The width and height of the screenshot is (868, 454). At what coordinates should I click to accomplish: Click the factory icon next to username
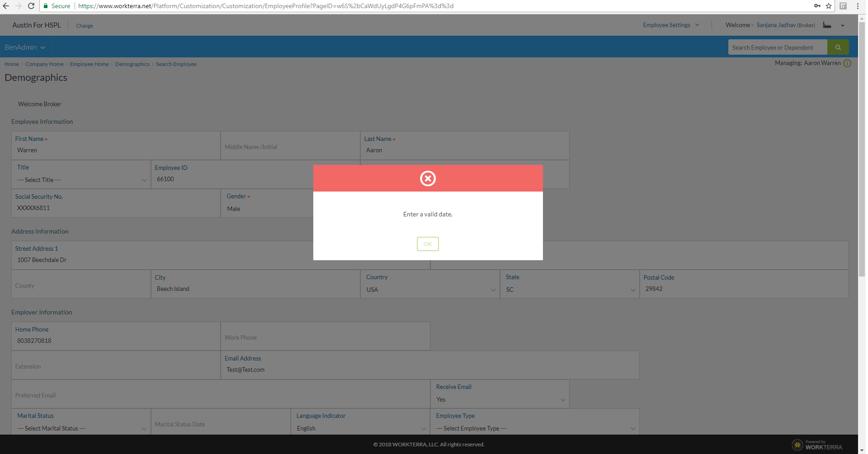click(x=827, y=25)
